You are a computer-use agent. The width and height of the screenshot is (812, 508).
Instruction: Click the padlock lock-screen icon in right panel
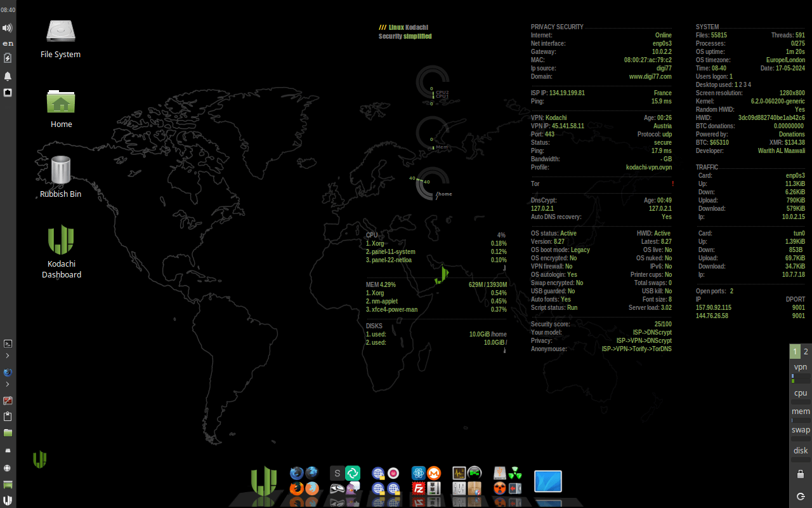pyautogui.click(x=801, y=474)
